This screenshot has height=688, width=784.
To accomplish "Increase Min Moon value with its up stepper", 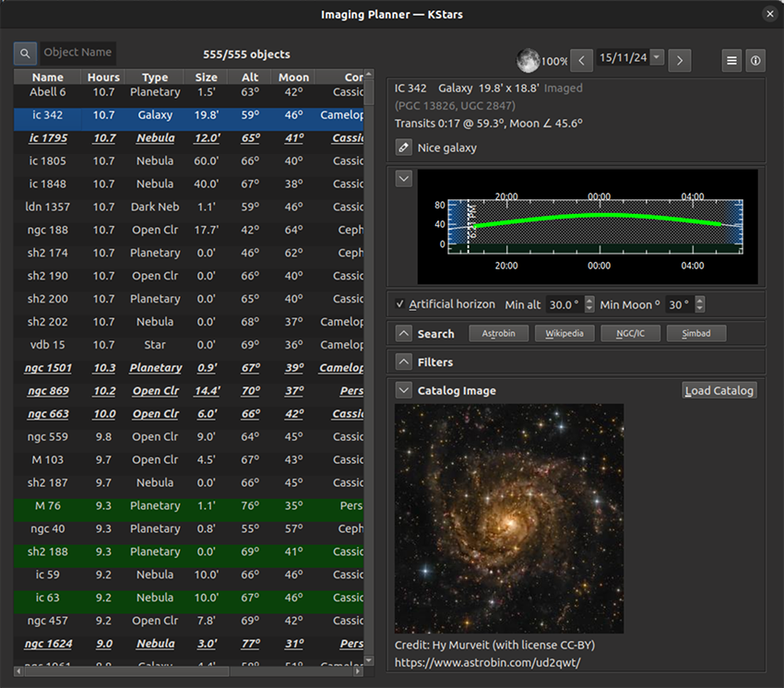I will coord(701,300).
